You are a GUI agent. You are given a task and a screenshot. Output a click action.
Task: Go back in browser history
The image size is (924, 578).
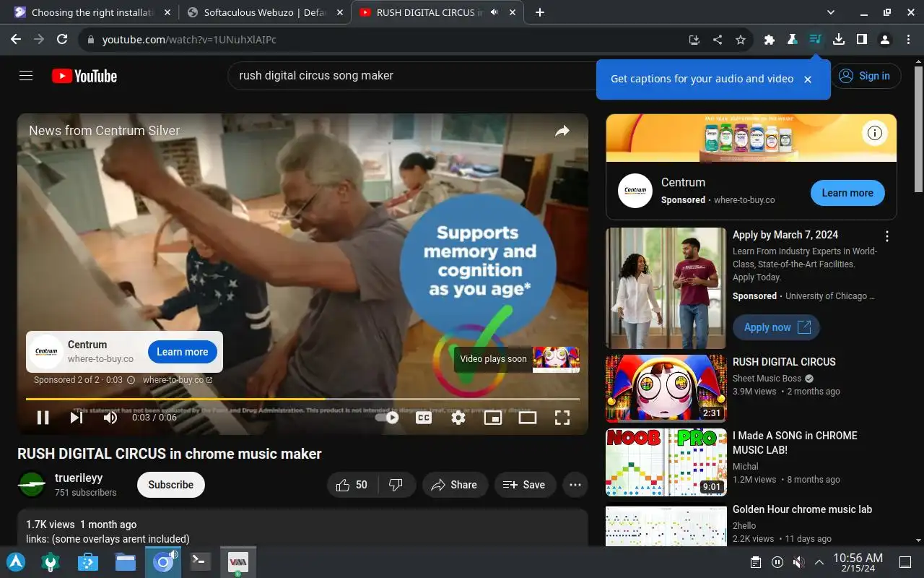(16, 40)
